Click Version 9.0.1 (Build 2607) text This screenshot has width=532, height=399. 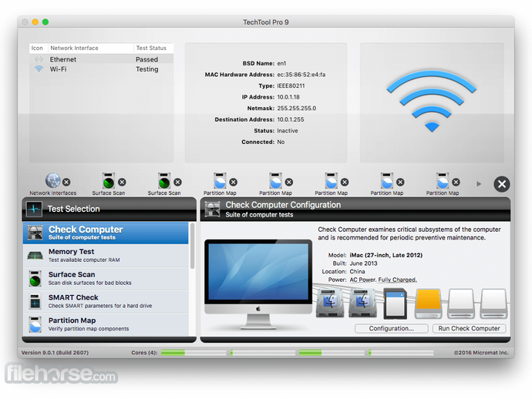click(55, 353)
